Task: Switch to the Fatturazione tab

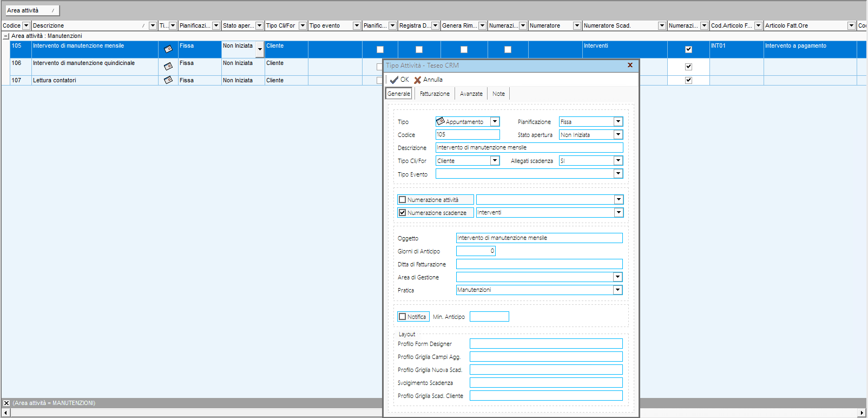Action: click(435, 94)
